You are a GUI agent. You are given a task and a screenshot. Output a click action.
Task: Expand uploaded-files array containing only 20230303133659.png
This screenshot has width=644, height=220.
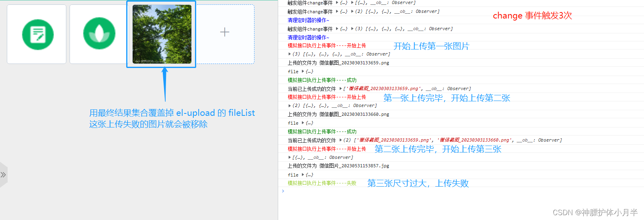(341, 88)
